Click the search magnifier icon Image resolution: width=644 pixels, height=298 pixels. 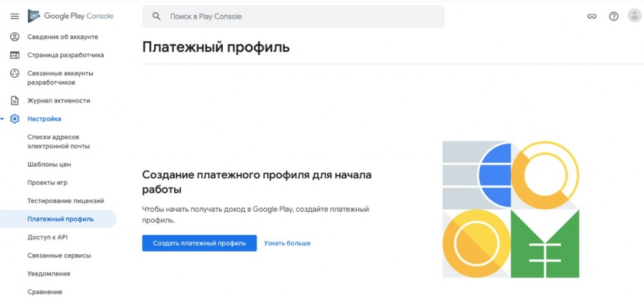click(156, 17)
